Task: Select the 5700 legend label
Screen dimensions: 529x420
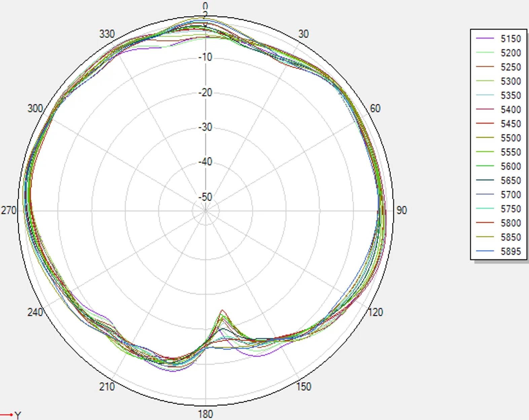Action: click(x=510, y=194)
